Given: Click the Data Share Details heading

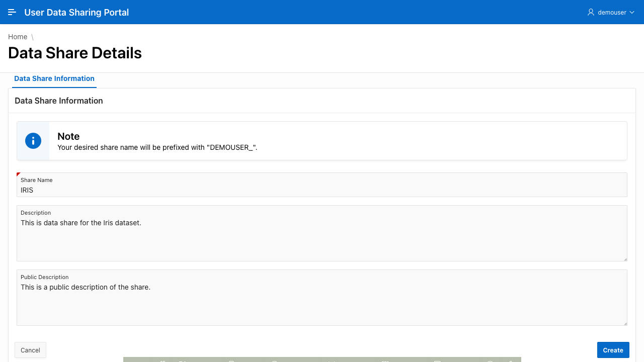Looking at the screenshot, I should tap(75, 53).
